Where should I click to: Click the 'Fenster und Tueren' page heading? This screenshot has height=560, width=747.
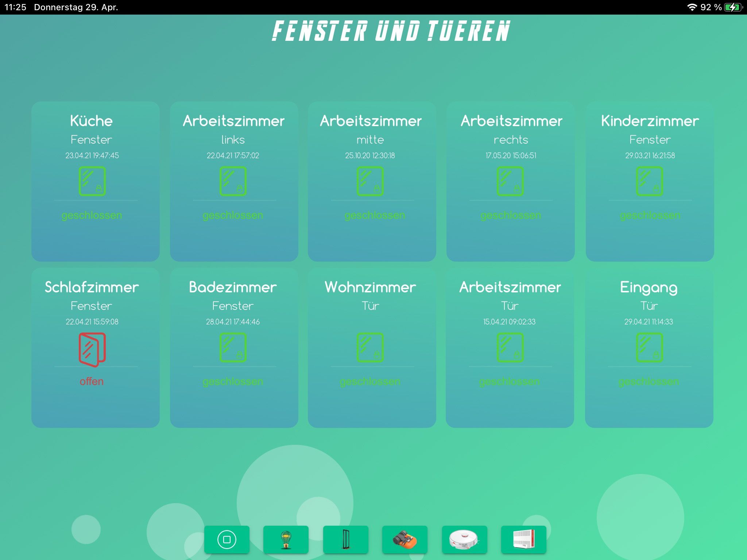coord(391,31)
